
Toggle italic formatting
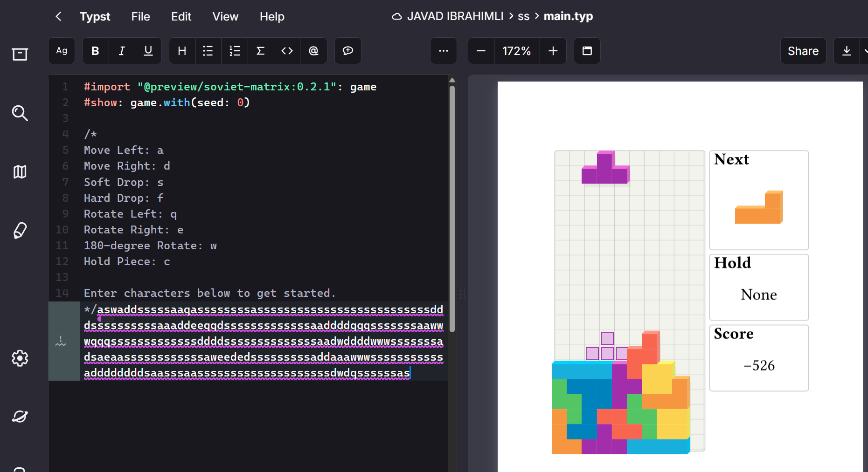coord(121,51)
